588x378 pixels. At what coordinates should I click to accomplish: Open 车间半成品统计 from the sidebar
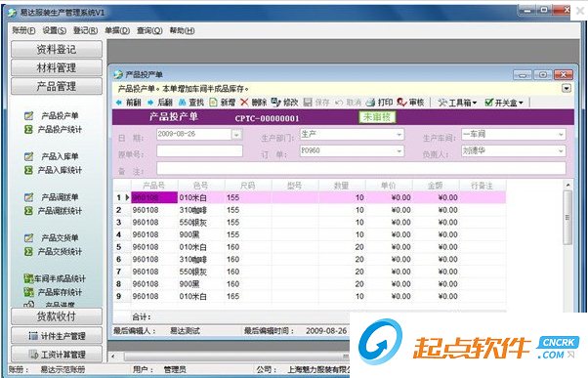click(x=60, y=278)
